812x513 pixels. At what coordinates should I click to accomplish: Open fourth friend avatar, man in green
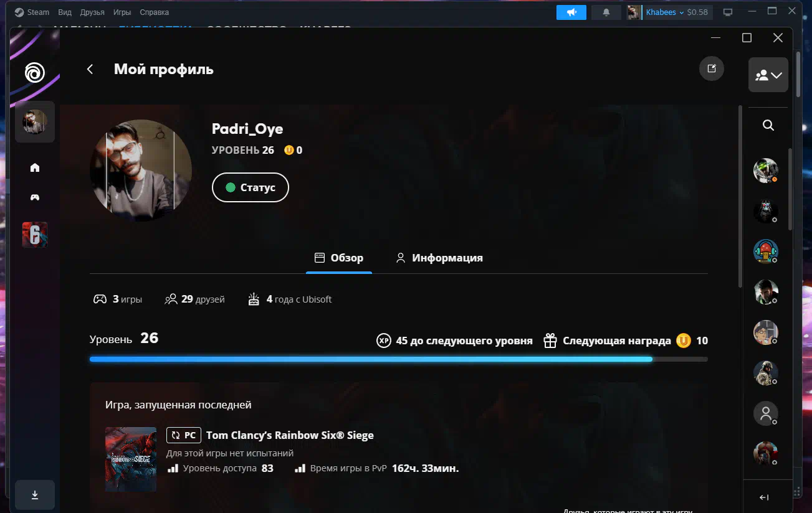tap(766, 292)
